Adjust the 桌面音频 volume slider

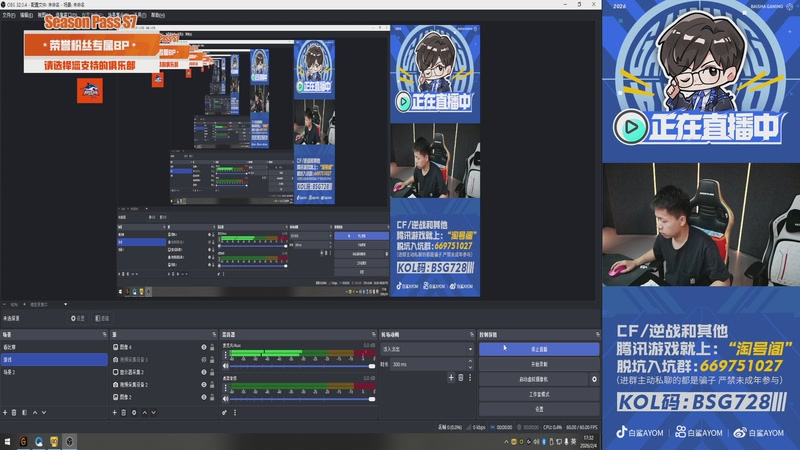(x=301, y=398)
